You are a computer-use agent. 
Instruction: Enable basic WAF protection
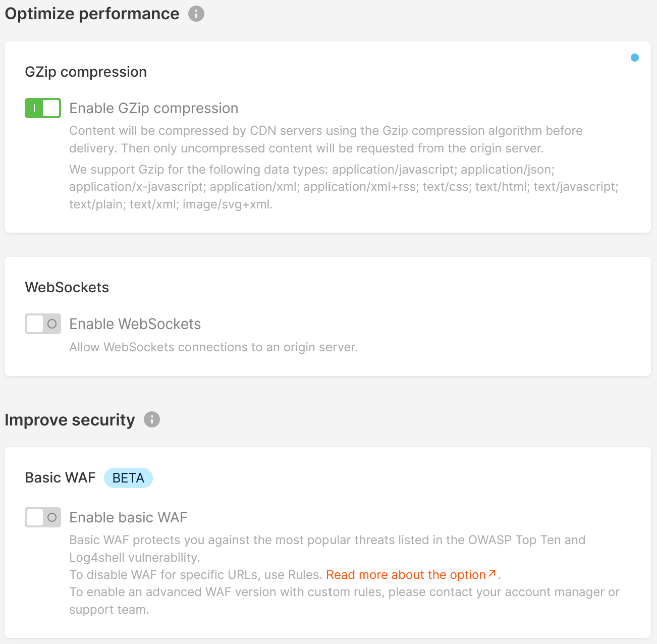pos(43,517)
